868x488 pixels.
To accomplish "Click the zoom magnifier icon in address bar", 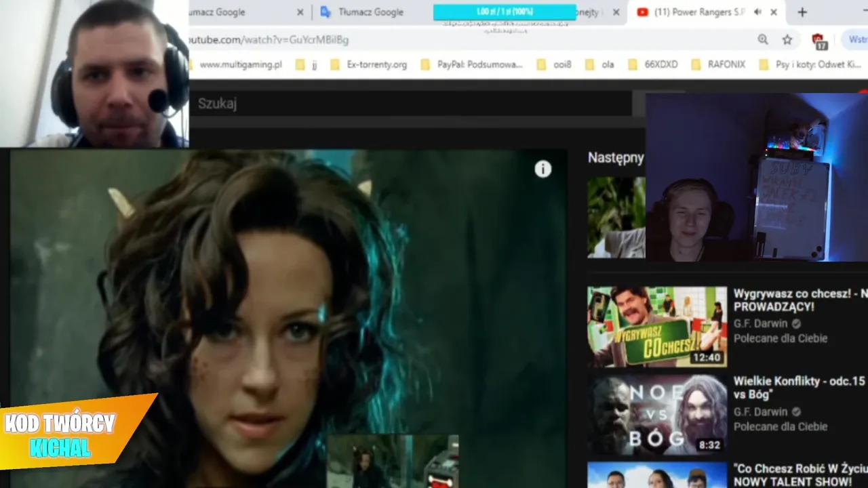I will pyautogui.click(x=763, y=40).
